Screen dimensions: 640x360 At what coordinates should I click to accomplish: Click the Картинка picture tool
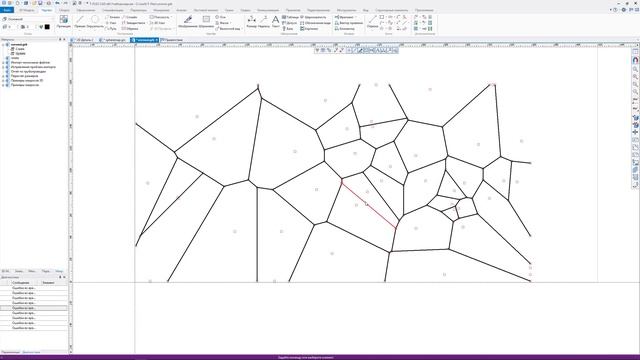309,29
